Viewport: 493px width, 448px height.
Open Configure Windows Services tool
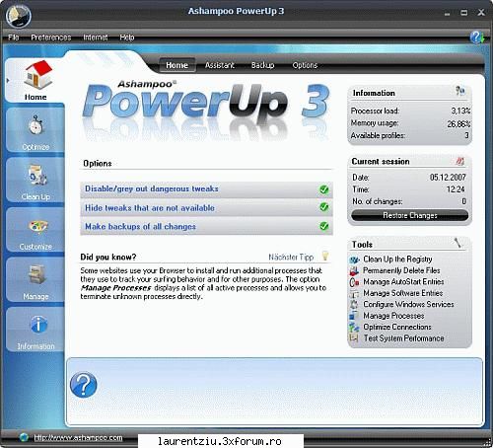[x=408, y=304]
